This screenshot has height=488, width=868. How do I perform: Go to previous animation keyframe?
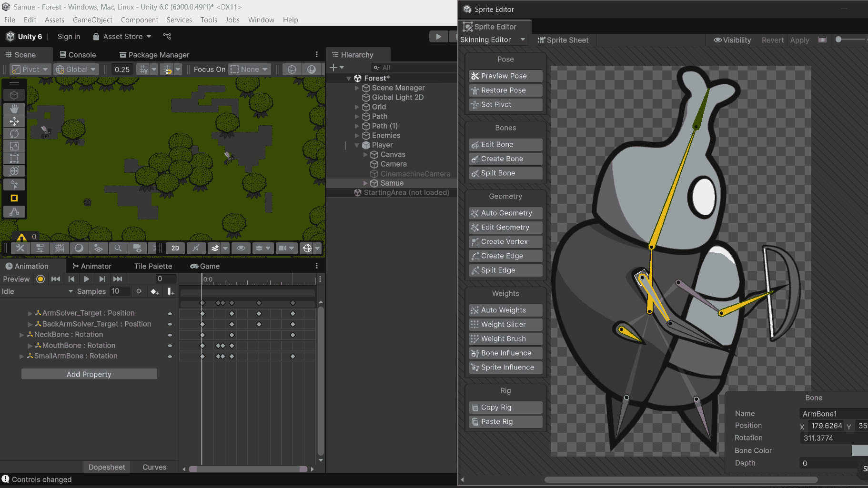pyautogui.click(x=71, y=279)
